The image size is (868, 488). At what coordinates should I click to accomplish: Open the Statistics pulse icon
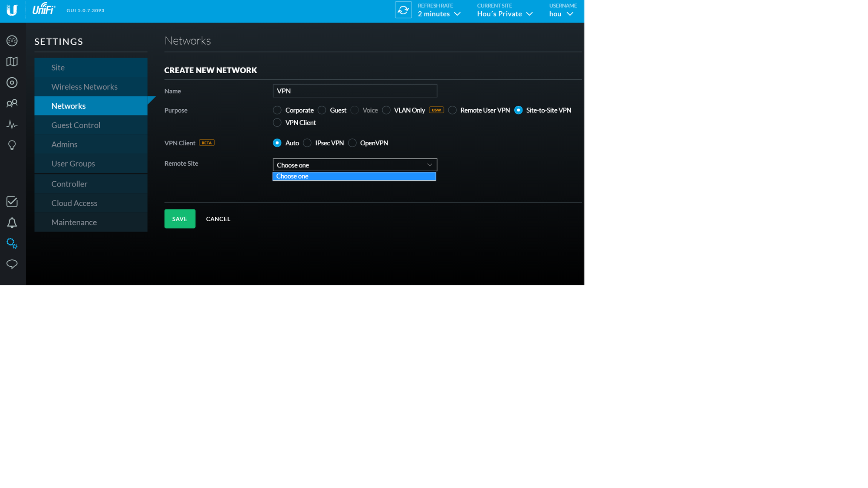[x=12, y=125]
